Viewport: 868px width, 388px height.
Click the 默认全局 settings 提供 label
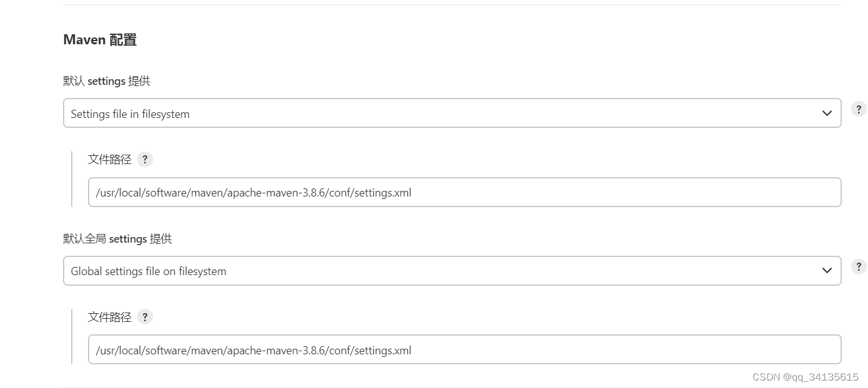click(117, 239)
